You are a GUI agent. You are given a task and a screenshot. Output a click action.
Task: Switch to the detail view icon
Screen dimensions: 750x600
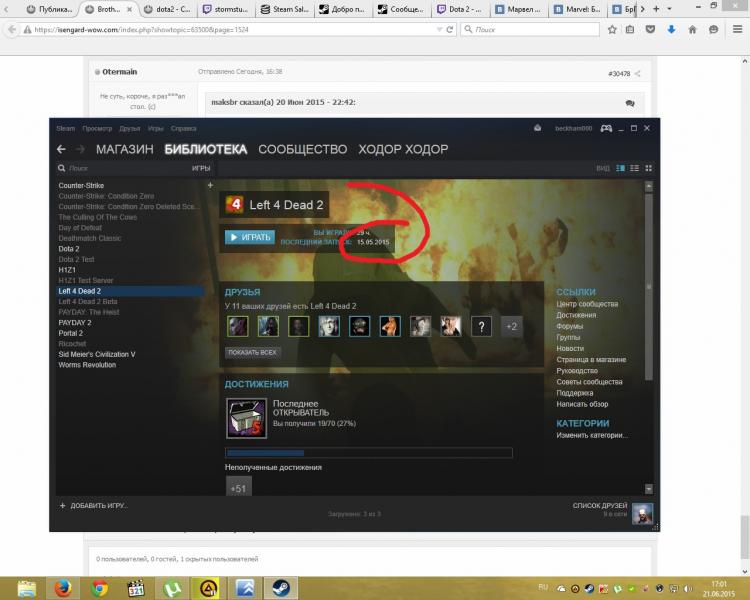(620, 168)
